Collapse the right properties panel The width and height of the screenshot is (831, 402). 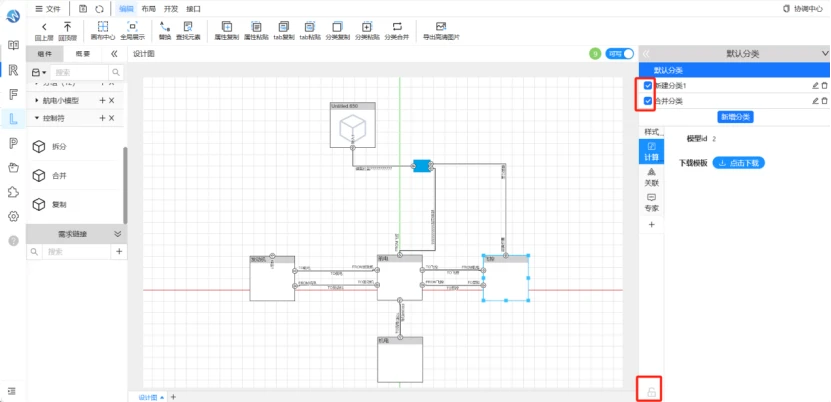[646, 53]
